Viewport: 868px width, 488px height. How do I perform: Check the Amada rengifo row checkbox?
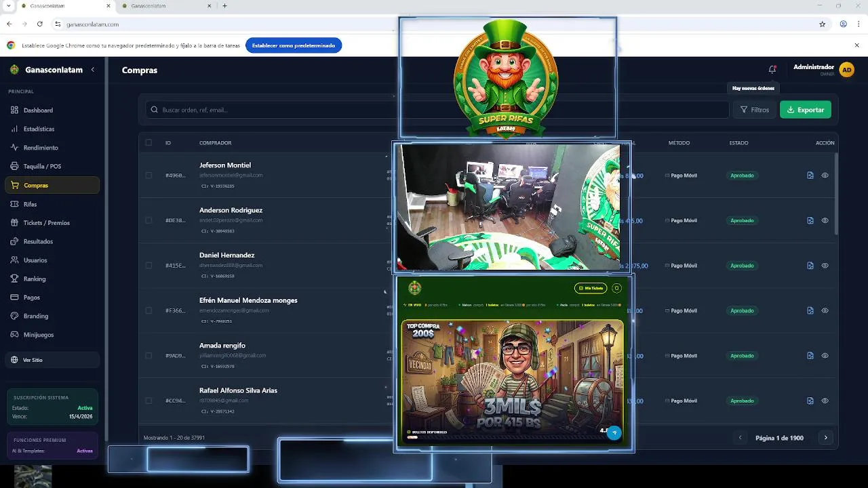(x=149, y=356)
